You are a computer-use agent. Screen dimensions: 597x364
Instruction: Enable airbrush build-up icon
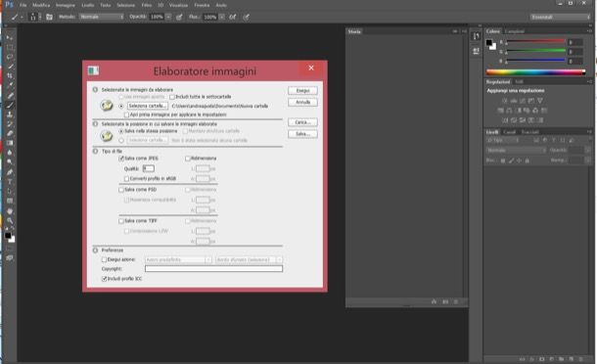click(x=232, y=17)
